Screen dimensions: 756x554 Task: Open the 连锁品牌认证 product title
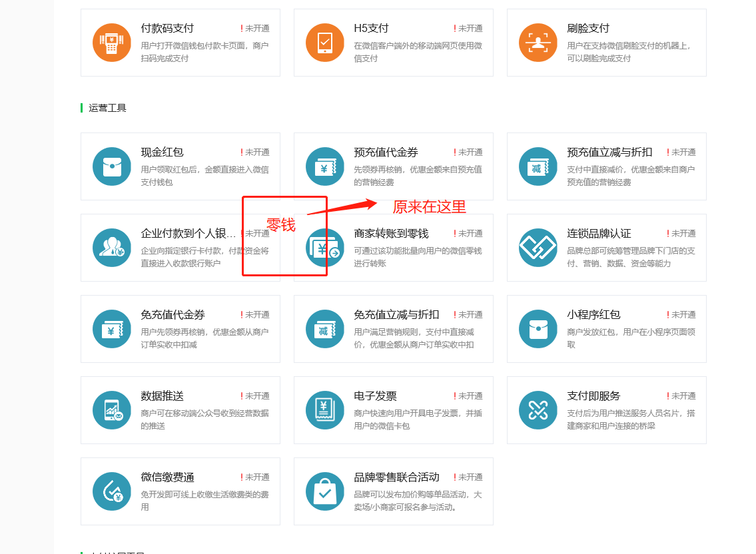599,234
